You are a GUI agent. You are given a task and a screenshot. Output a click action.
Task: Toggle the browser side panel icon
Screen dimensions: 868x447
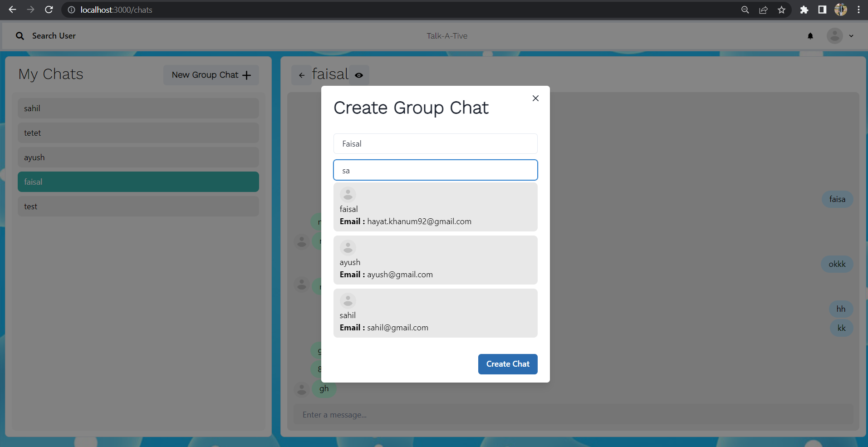click(x=822, y=10)
